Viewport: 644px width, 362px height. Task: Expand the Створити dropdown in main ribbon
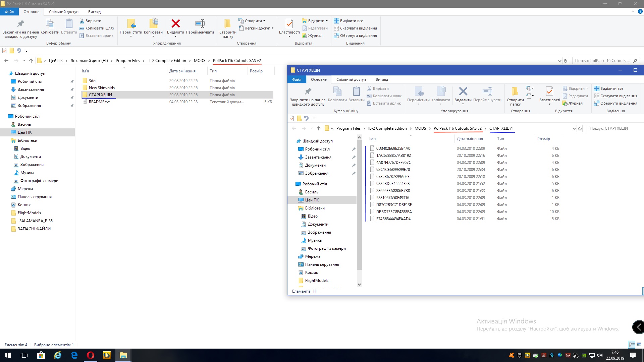coord(264,21)
